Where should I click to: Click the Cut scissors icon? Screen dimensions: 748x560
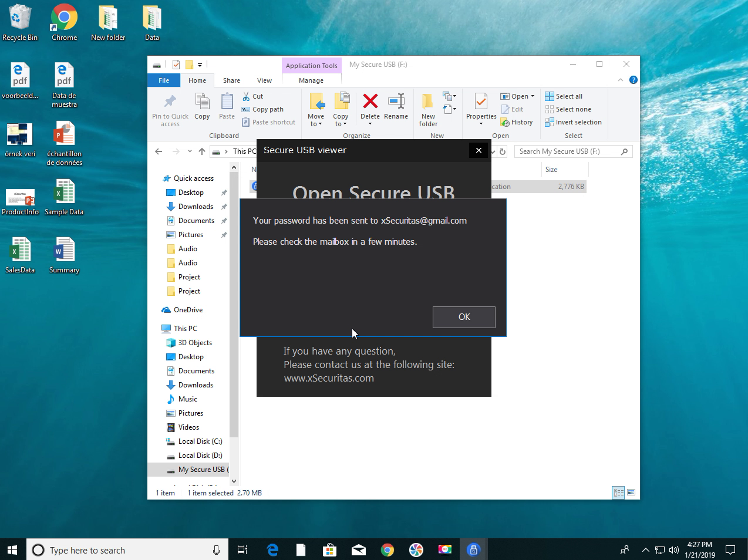click(x=247, y=96)
